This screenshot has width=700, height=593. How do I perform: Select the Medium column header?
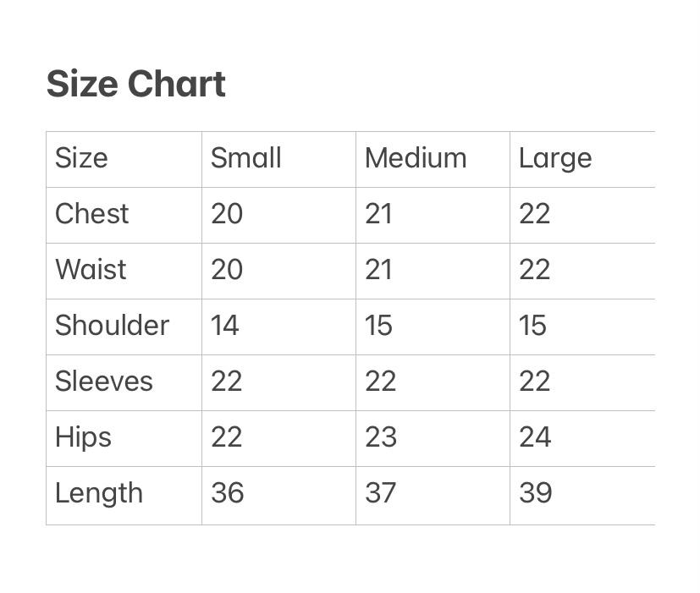[x=415, y=158]
